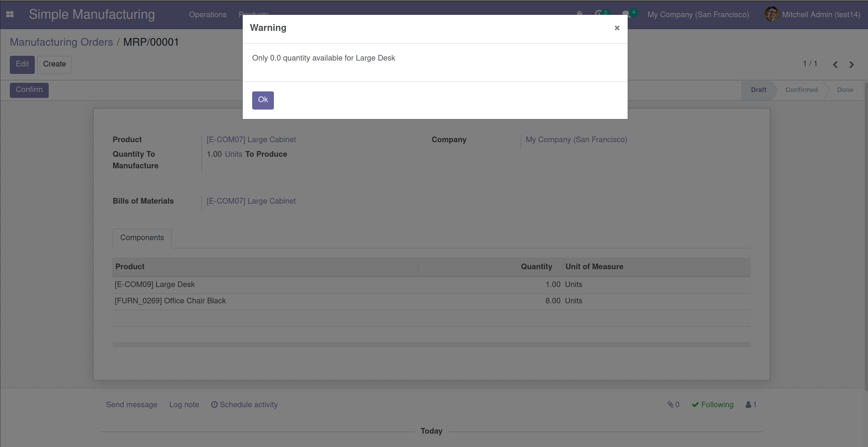Click the Confirm button

(x=29, y=90)
